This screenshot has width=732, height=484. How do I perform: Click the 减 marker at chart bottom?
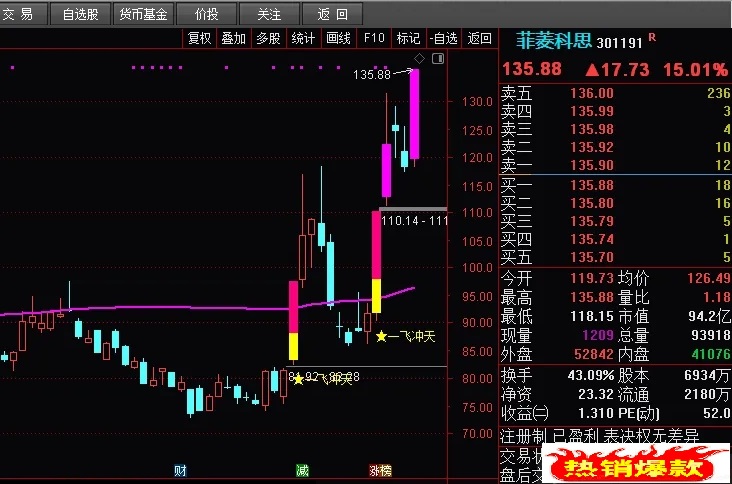pos(303,470)
